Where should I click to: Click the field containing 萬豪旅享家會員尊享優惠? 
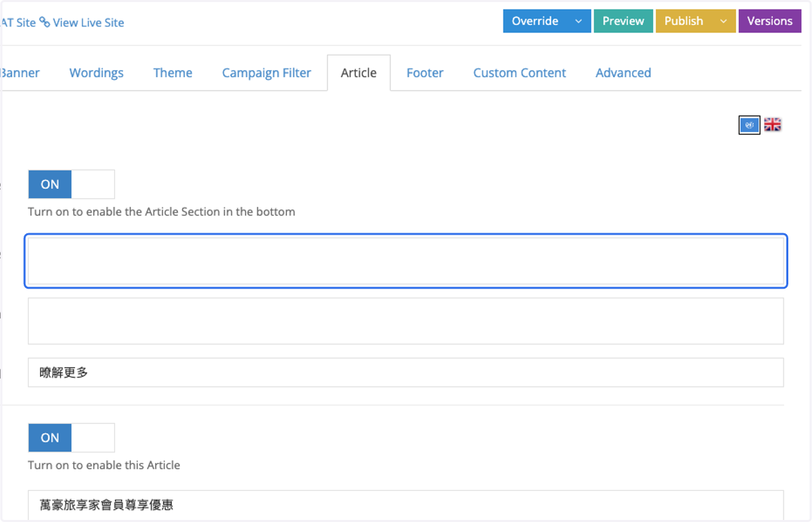pyautogui.click(x=406, y=505)
